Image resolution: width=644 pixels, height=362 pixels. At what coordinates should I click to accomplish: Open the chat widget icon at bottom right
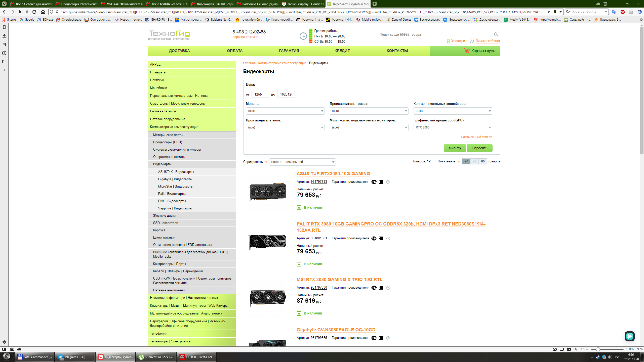point(629,336)
